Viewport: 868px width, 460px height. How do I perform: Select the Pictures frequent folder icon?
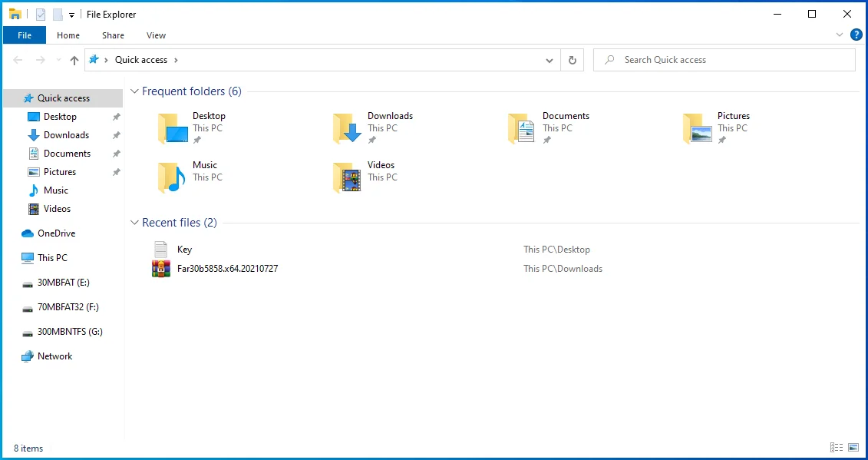click(x=698, y=128)
